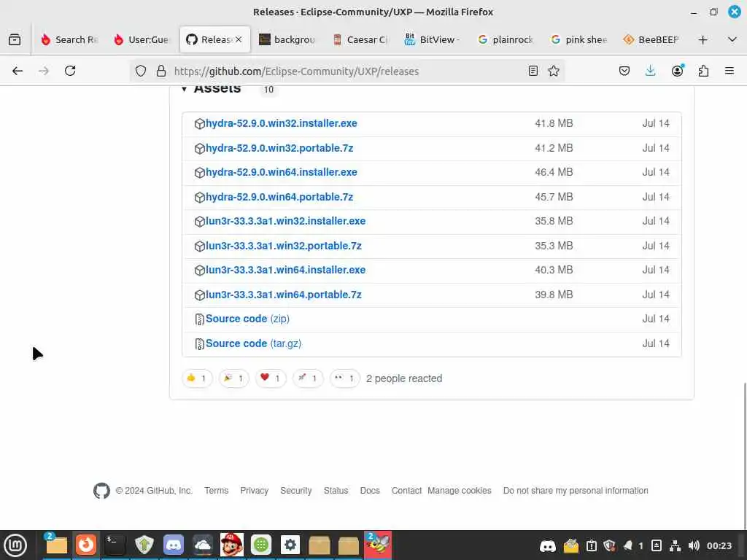Toggle the eyes reaction
Screen dimensions: 747x560
point(345,378)
